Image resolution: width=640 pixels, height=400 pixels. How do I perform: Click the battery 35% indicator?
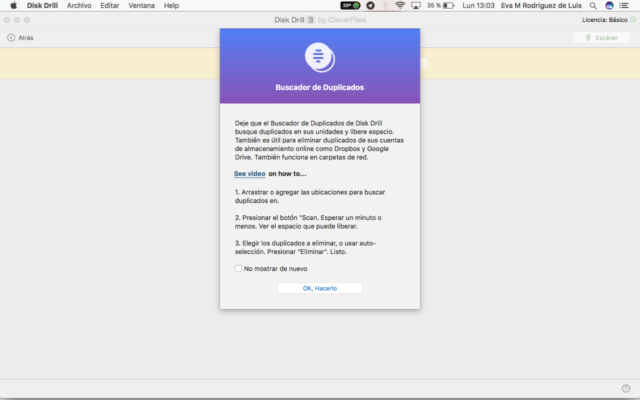440,5
